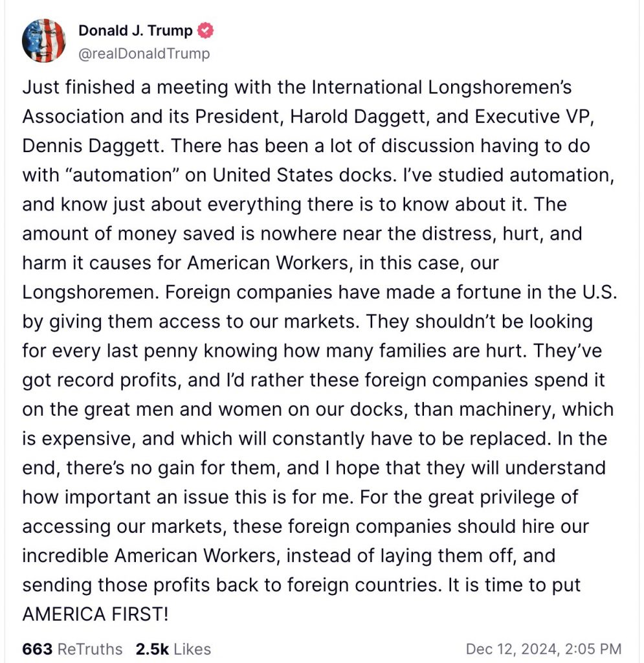Open the Donald J. Trump display name
644x663 pixels.
[135, 30]
